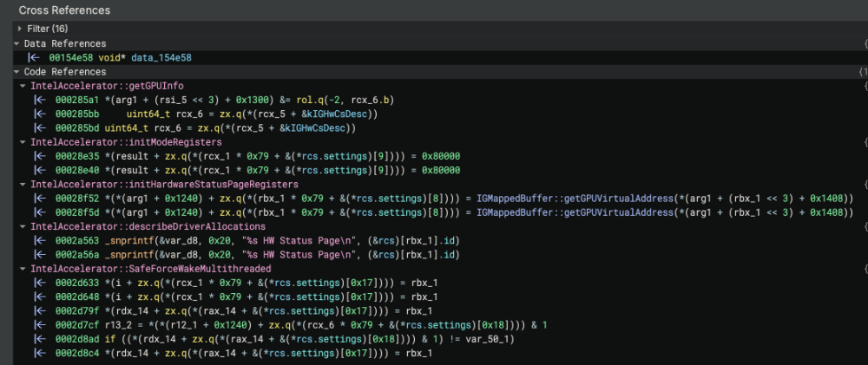Collapse IntelAccelerator::SafeForceWakeMultithreaded group
This screenshot has width=868, height=365.
tap(23, 269)
